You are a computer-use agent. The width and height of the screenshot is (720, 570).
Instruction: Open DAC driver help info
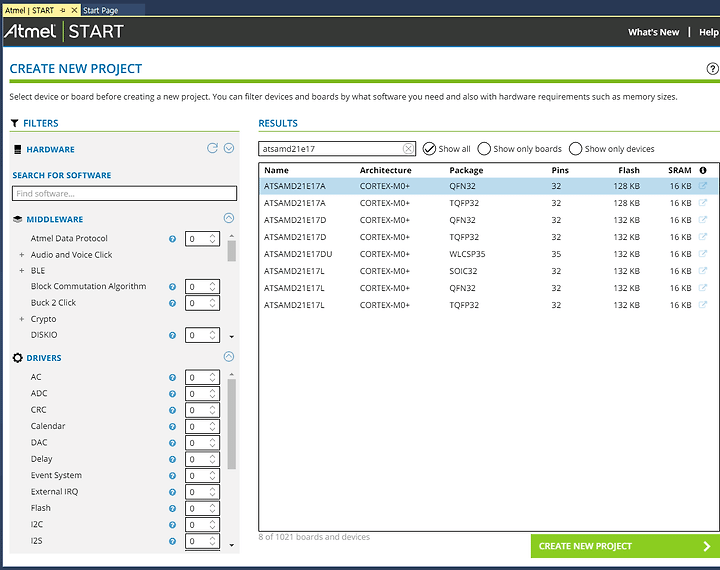(172, 443)
